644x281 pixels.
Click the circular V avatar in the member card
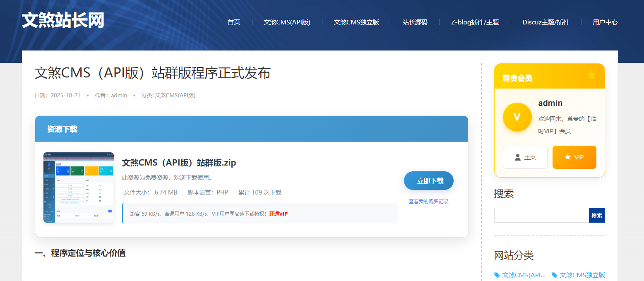coord(517,117)
